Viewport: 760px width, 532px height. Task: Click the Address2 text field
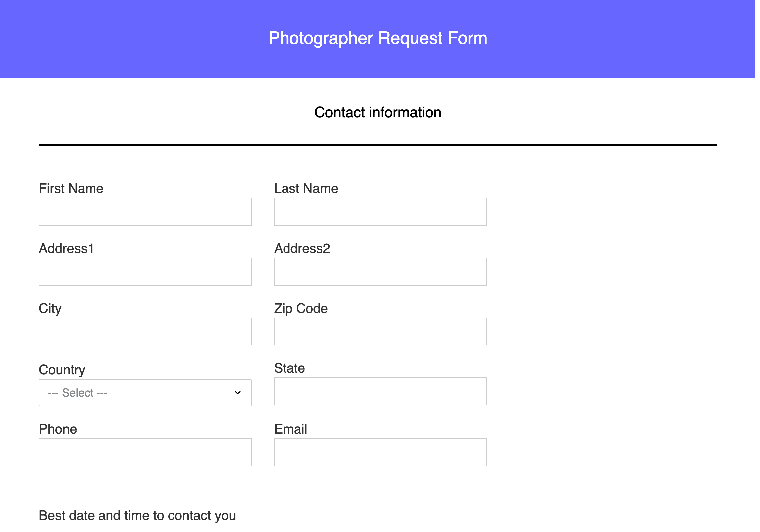click(380, 271)
